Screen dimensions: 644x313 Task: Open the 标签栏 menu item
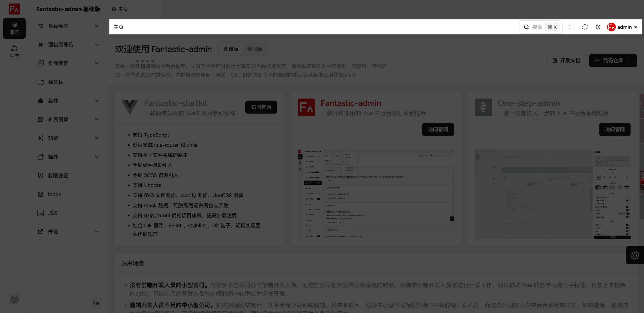click(56, 82)
